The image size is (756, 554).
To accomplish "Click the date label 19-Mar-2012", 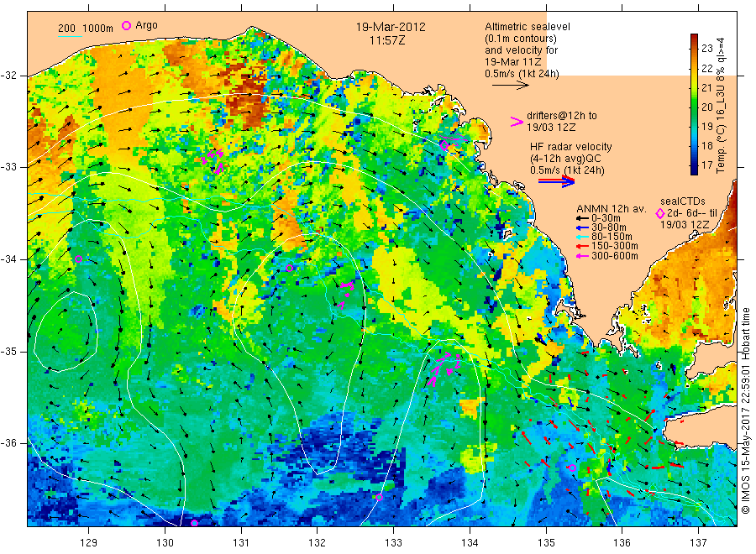I will tap(391, 27).
